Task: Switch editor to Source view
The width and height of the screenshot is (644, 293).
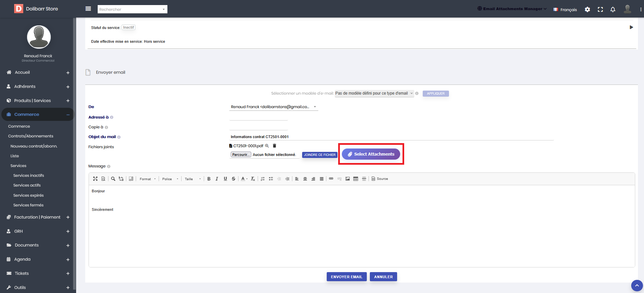Action: click(x=380, y=179)
